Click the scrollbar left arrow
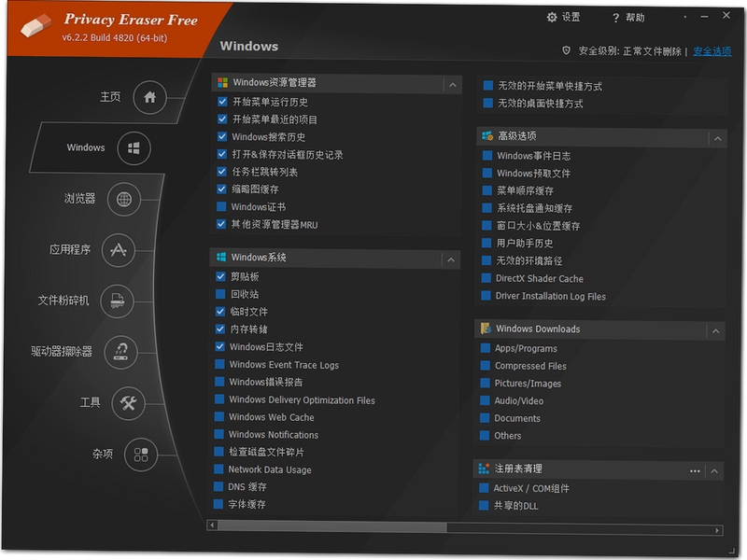The height and width of the screenshot is (560, 747). [212, 525]
